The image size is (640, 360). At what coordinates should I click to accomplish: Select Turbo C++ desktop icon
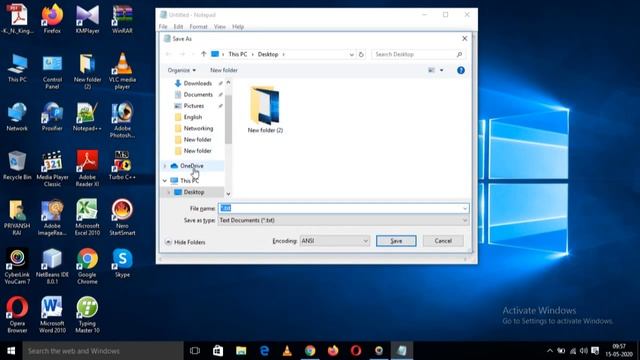coord(122,165)
